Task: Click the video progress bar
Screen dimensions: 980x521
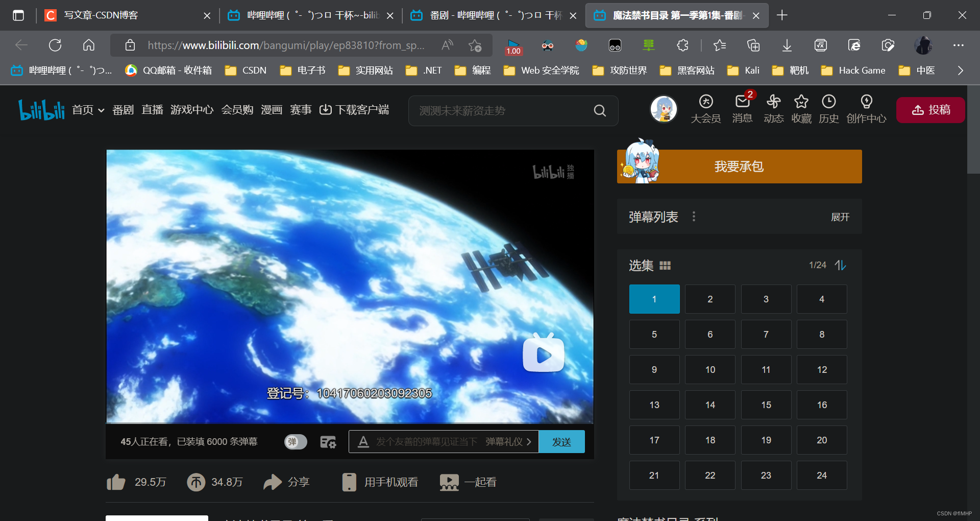Action: pos(350,423)
